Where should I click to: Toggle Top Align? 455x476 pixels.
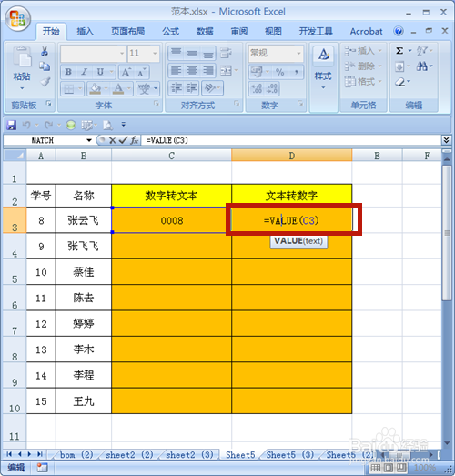176,53
